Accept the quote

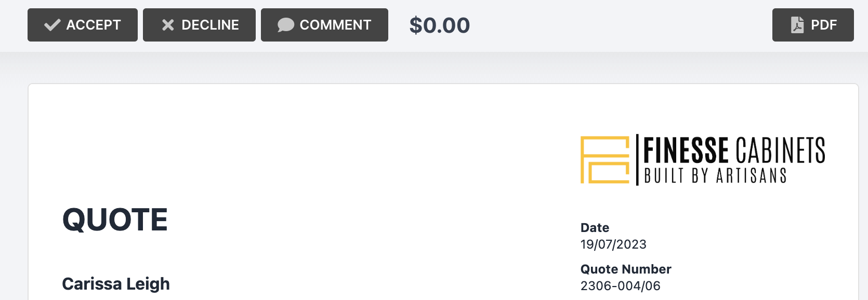[83, 25]
